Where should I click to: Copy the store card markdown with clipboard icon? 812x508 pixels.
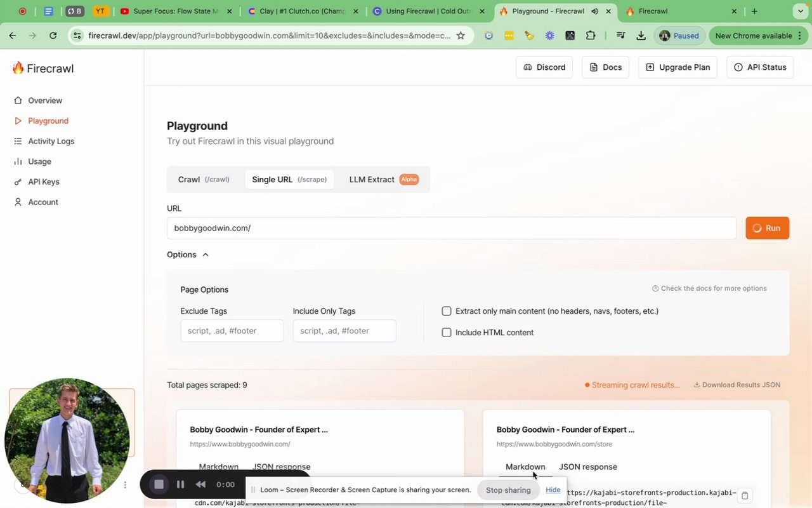(745, 495)
